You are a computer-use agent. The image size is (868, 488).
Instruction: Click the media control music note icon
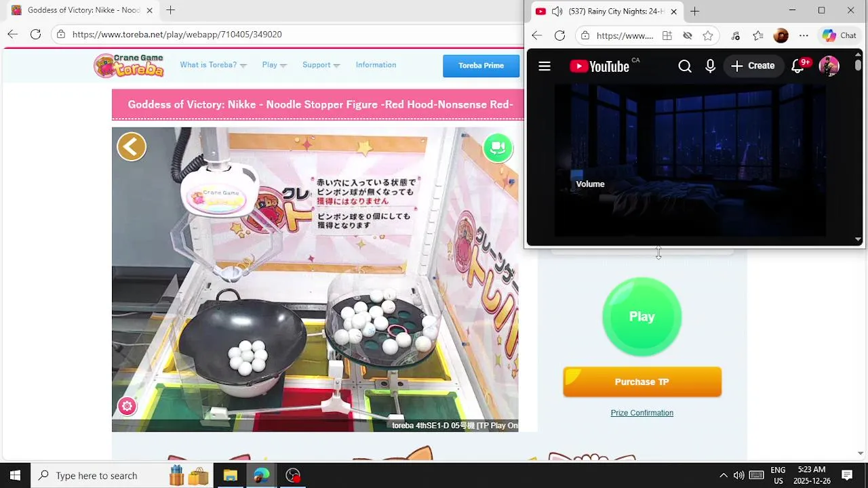pos(736,35)
